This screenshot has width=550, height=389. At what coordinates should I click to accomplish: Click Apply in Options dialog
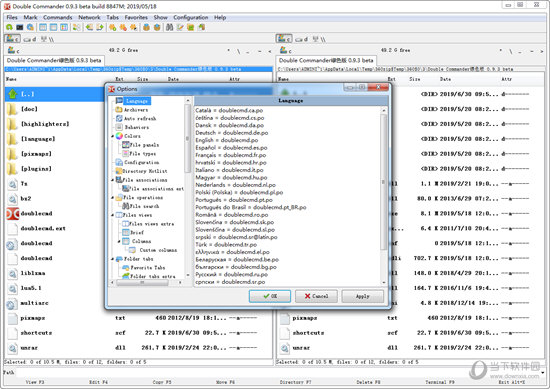362,296
